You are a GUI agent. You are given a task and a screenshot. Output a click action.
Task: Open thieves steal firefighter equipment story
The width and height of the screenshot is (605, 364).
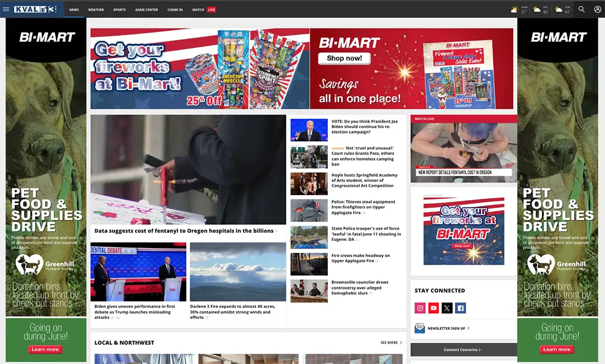[x=363, y=207]
